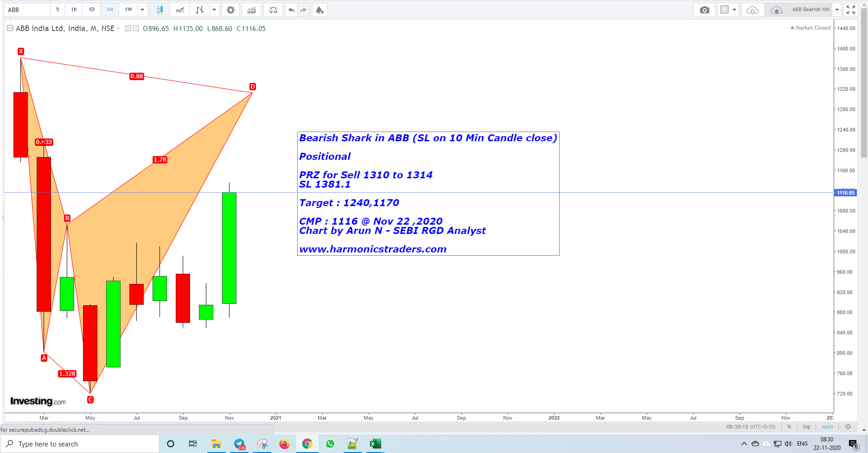Toggle percentage scale mode
Screen dimensions: 868x453
pos(789,426)
